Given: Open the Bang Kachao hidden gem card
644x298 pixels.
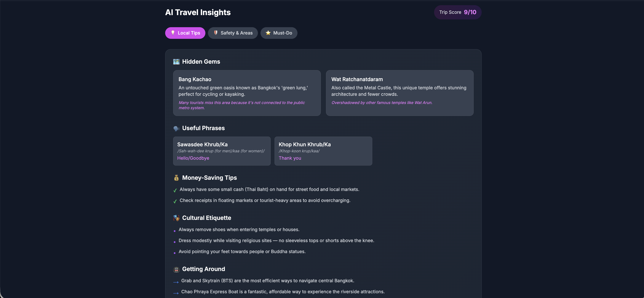Looking at the screenshot, I should pyautogui.click(x=247, y=93).
